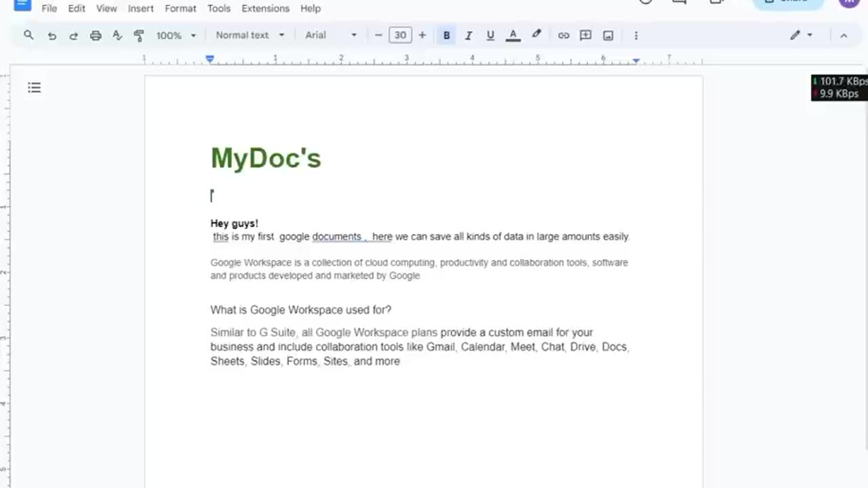Increase font size with plus button
Image resolution: width=868 pixels, height=488 pixels.
pos(422,35)
